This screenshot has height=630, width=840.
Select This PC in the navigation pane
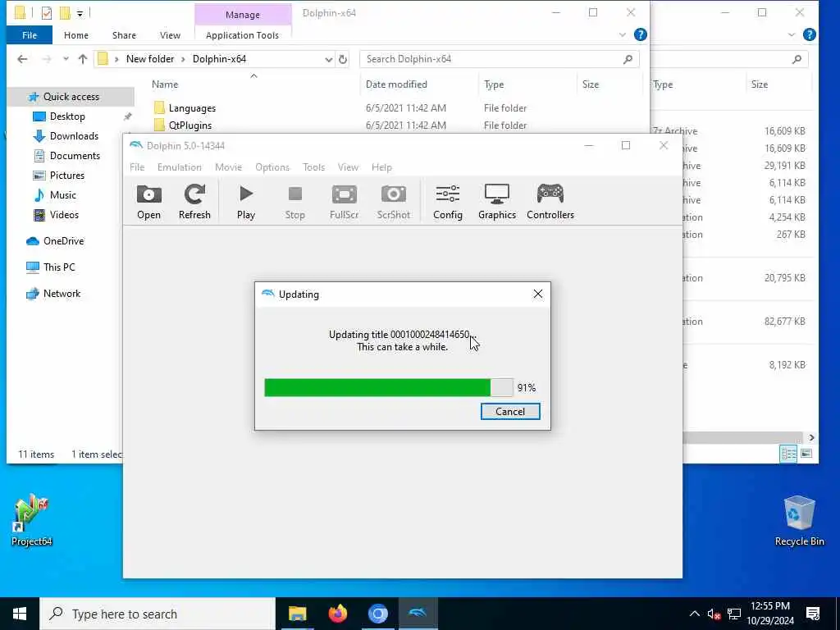pyautogui.click(x=59, y=267)
